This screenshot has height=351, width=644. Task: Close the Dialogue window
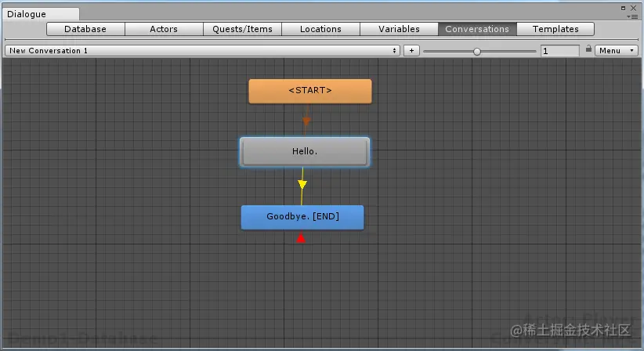click(x=633, y=8)
